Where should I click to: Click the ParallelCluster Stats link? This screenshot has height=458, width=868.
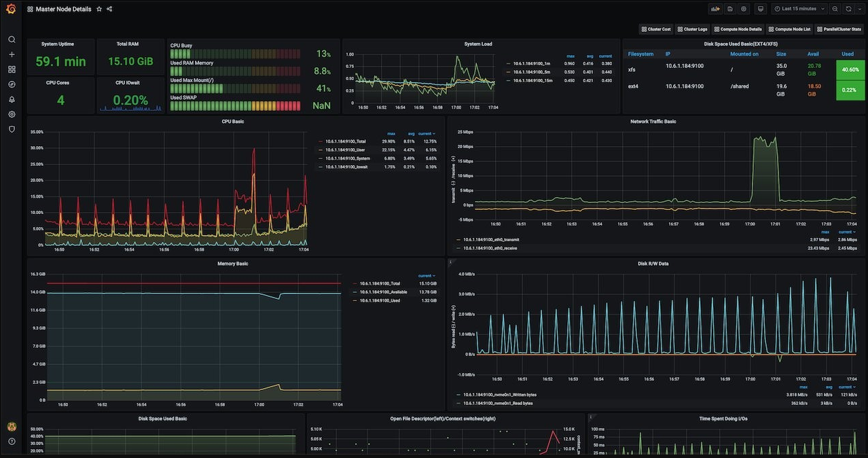pyautogui.click(x=839, y=29)
